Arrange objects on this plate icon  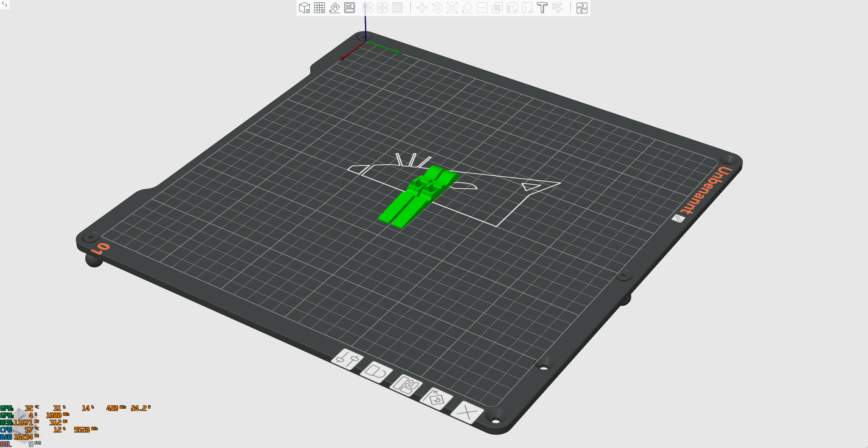click(x=406, y=385)
